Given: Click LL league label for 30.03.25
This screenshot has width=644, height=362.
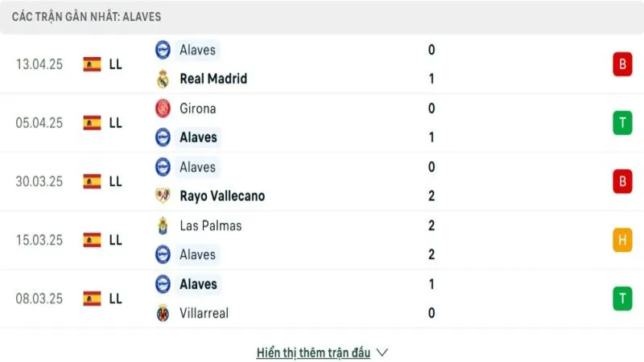Looking at the screenshot, I should point(115,182).
